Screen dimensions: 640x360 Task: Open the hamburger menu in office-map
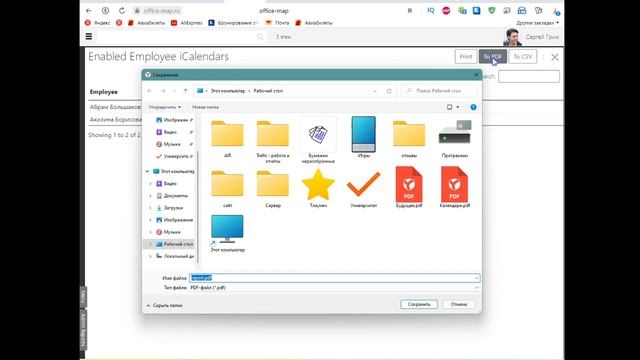click(x=89, y=36)
